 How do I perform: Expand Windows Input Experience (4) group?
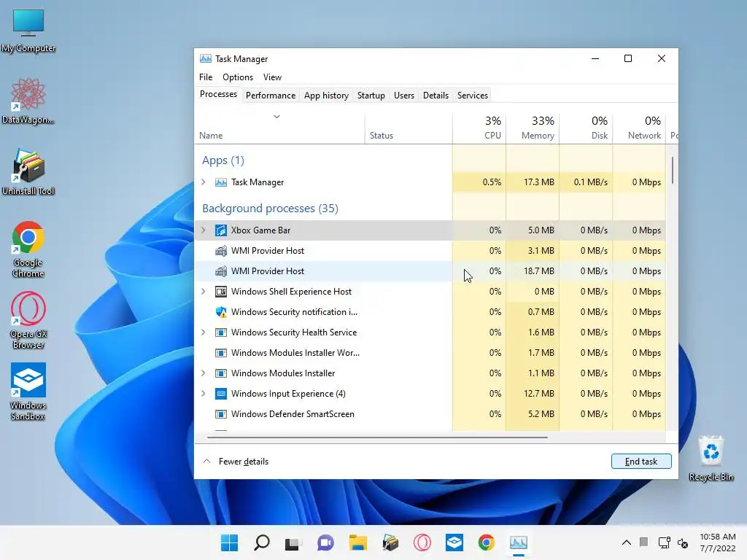(204, 394)
